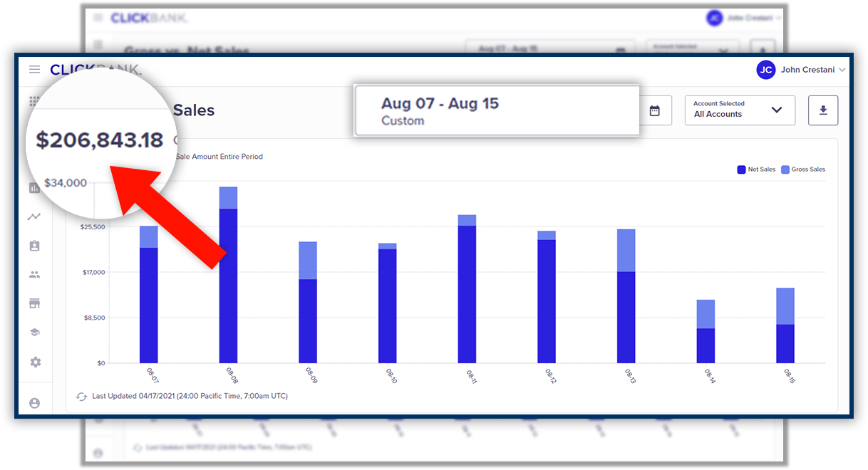The image size is (868, 470).
Task: Click the bar chart reporting sidebar icon
Action: tap(34, 188)
